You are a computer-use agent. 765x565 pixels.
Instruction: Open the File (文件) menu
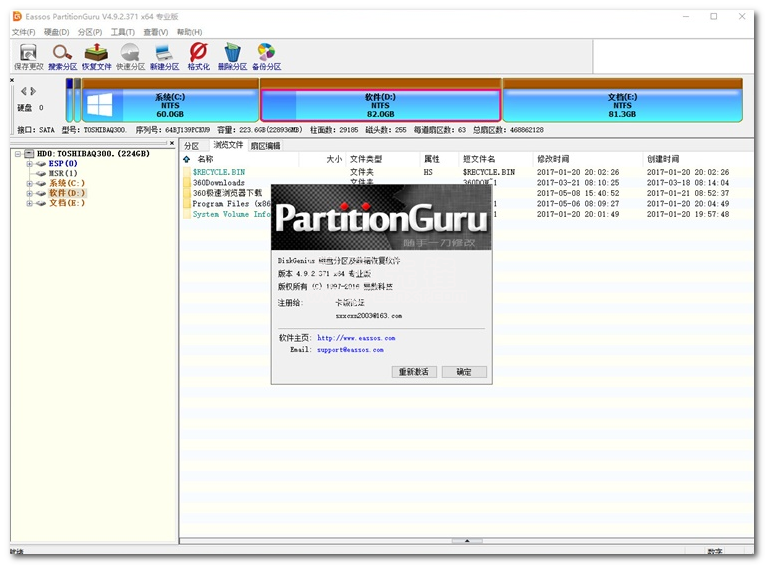[23, 32]
